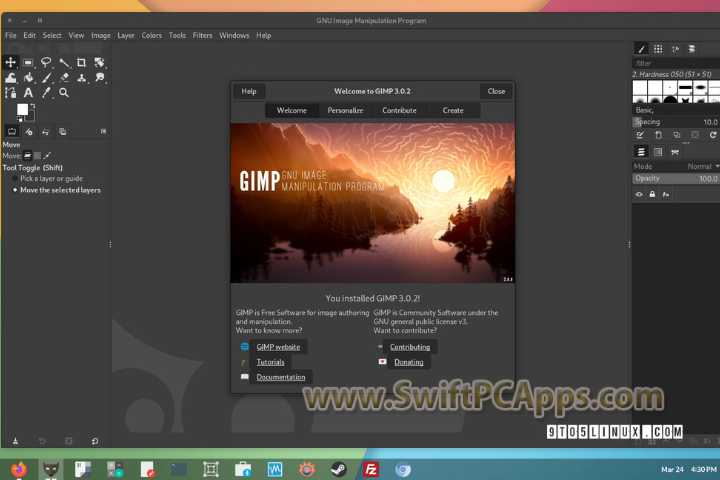
Task: Toggle layer visibility eye icon
Action: [639, 195]
